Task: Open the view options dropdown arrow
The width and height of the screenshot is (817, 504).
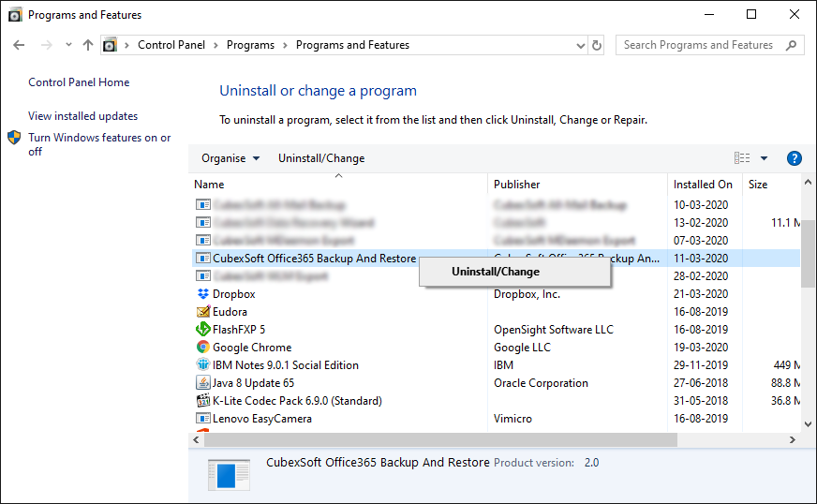Action: [764, 158]
